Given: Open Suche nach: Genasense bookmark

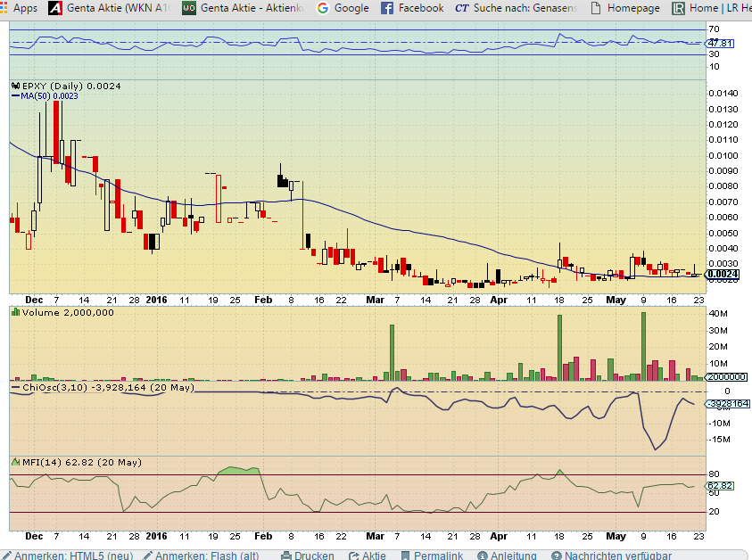Looking at the screenshot, I should pos(525,8).
